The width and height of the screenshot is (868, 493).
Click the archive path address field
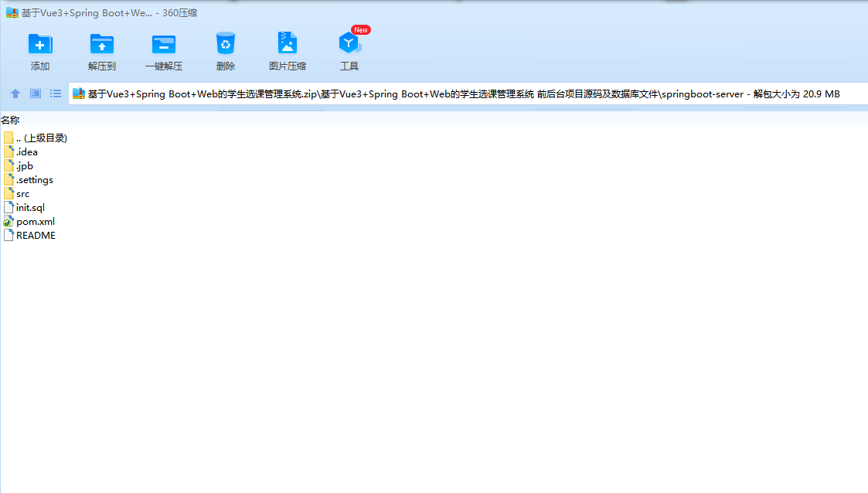(468, 93)
